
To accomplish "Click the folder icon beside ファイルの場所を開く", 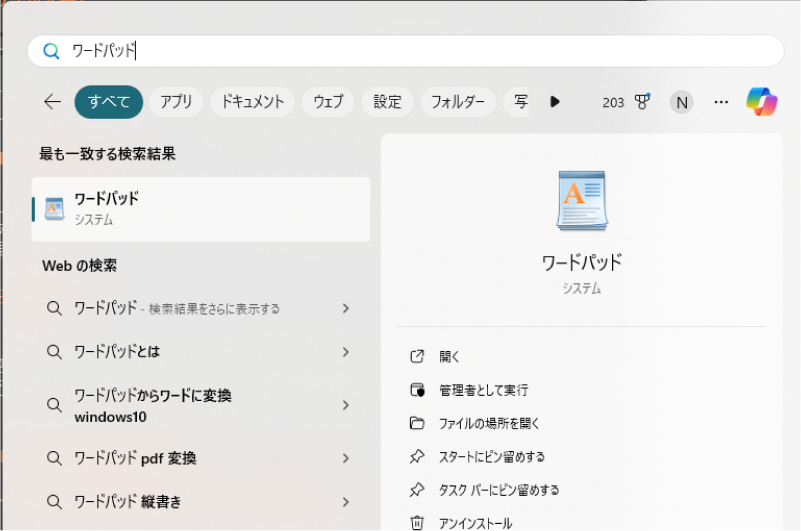I will point(417,423).
